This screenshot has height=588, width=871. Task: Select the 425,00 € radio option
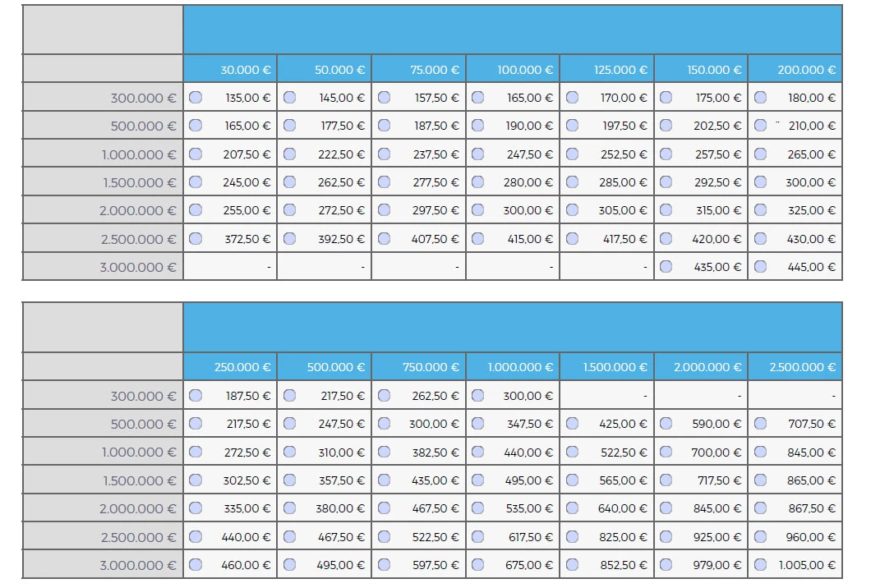coord(572,424)
